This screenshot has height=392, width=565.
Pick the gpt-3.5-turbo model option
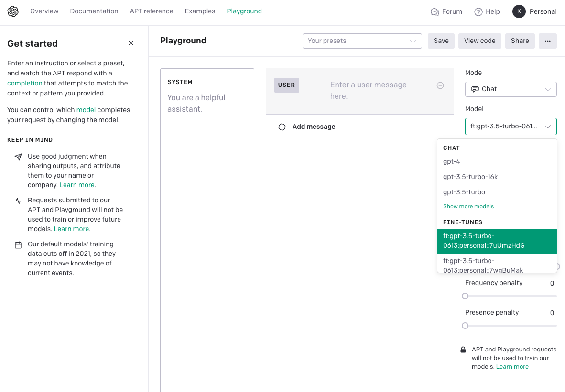[497, 192]
